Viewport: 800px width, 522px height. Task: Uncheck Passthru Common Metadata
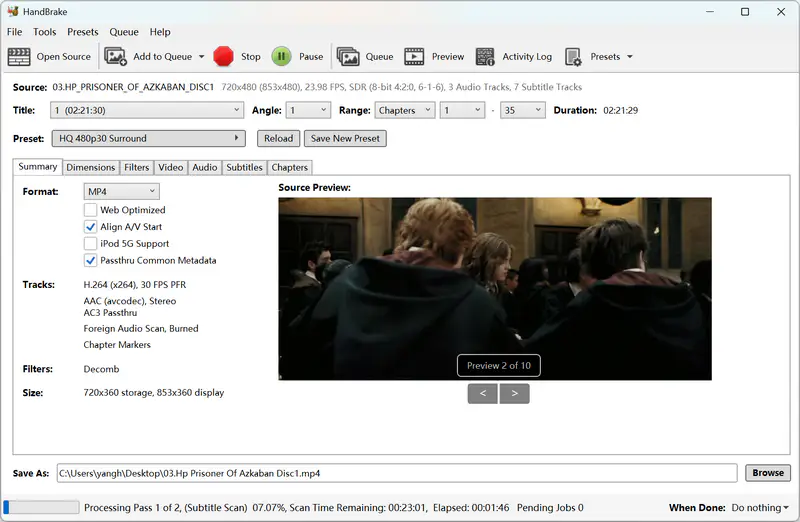tap(90, 260)
